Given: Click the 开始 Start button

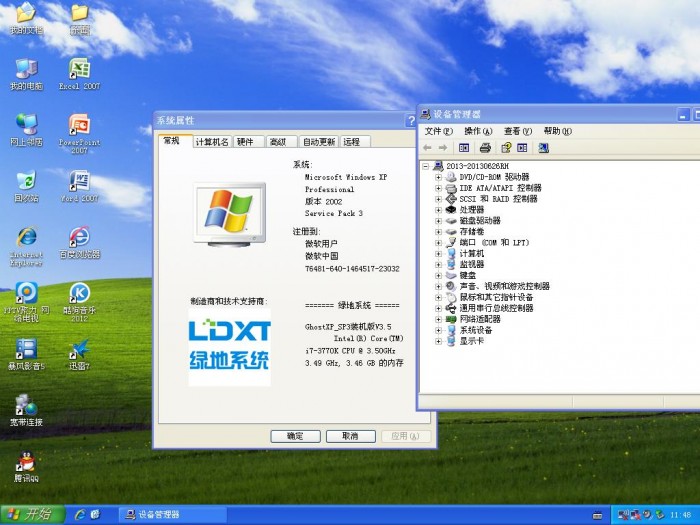Looking at the screenshot, I should (32, 514).
